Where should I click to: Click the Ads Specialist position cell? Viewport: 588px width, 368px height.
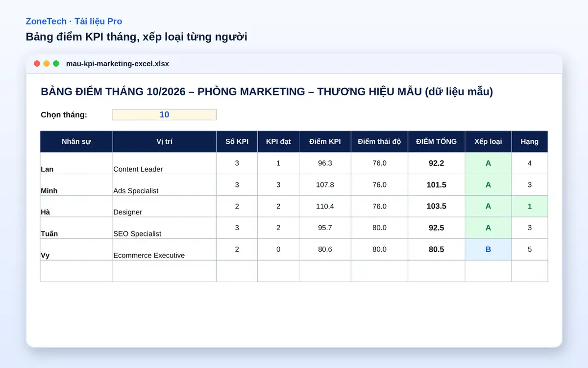[x=165, y=185]
